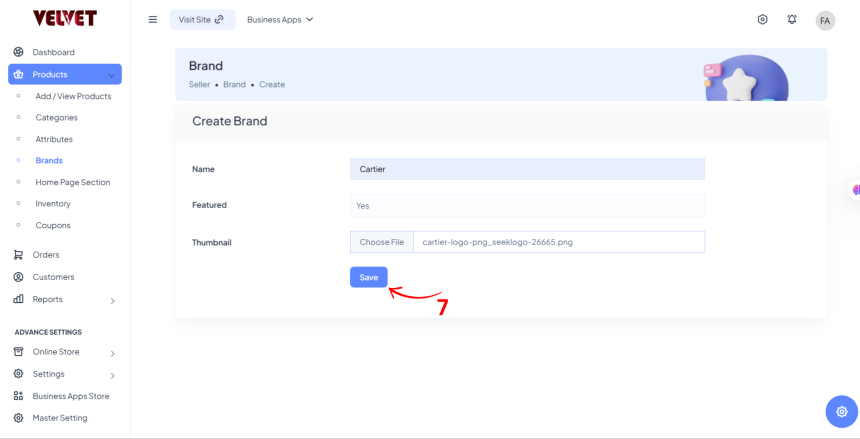Viewport: 860px width, 439px height.
Task: Click the floating blue settings gear button
Action: (x=841, y=411)
